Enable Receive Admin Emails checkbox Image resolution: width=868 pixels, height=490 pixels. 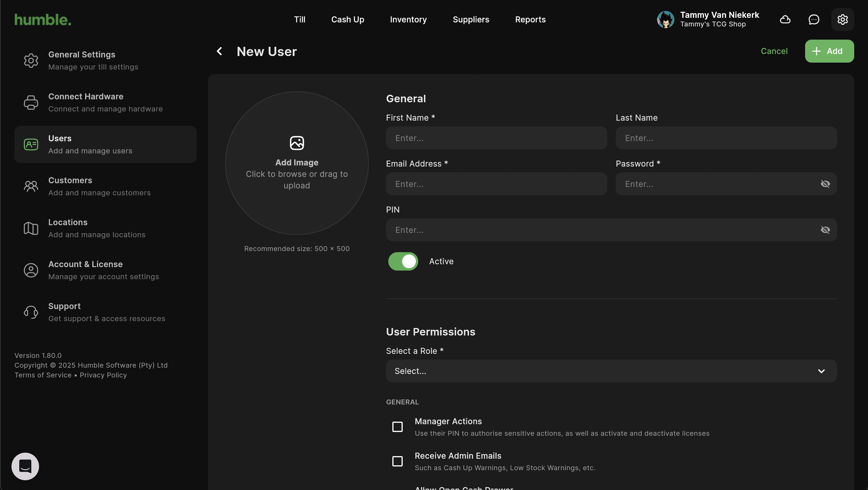pyautogui.click(x=398, y=461)
